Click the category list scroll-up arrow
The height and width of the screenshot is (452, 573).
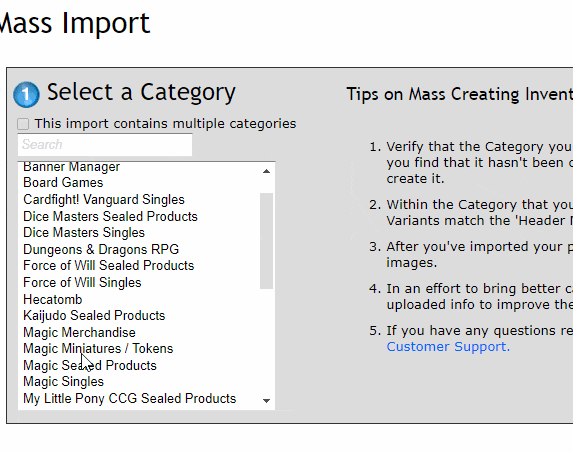pos(266,171)
